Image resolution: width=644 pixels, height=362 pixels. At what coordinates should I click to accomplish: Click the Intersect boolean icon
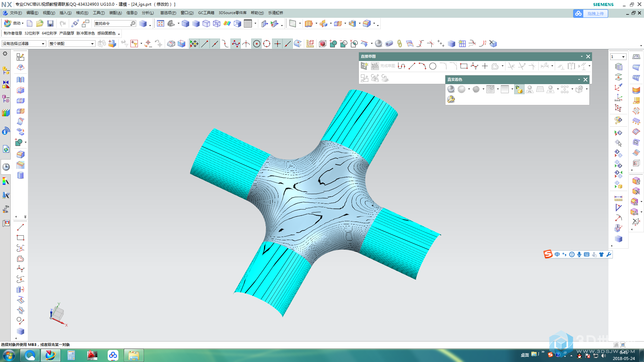tap(354, 44)
